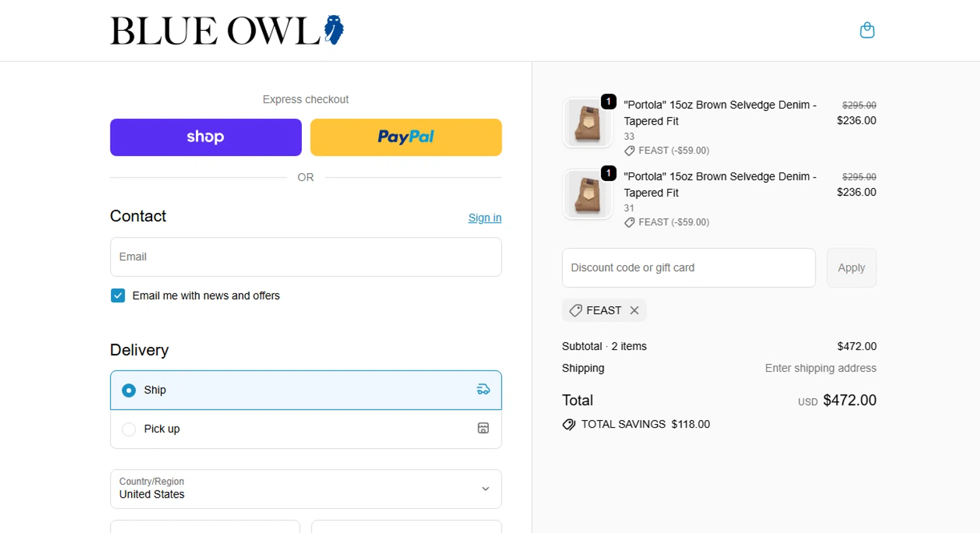The image size is (980, 533).
Task: Click 'TOTAL SAVINGS $118.00' text
Action: pyautogui.click(x=645, y=425)
